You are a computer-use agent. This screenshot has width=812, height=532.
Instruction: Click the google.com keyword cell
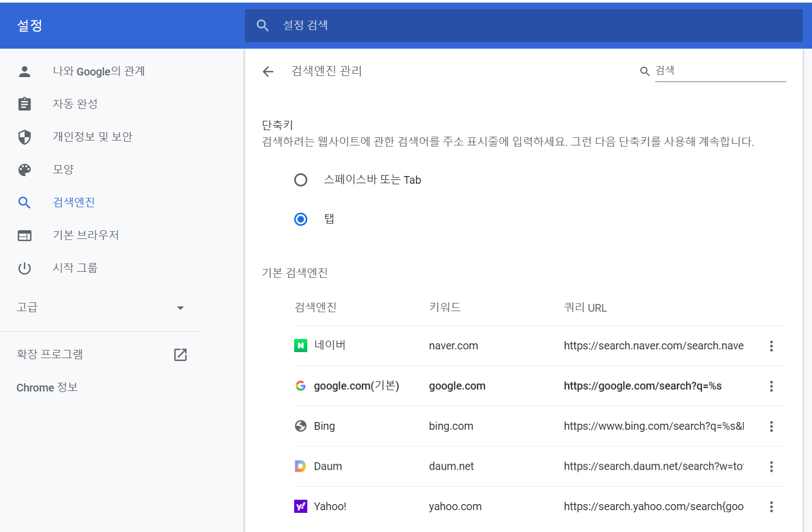[457, 386]
